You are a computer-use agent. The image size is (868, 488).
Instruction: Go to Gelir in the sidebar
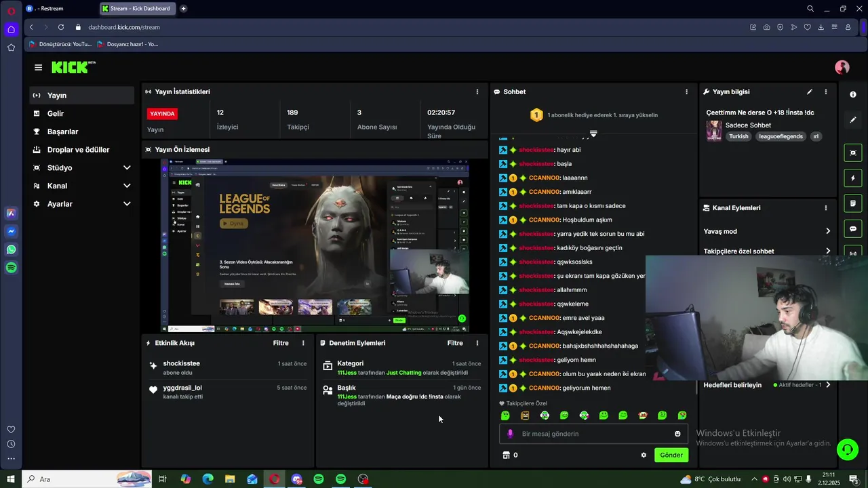pyautogui.click(x=81, y=114)
